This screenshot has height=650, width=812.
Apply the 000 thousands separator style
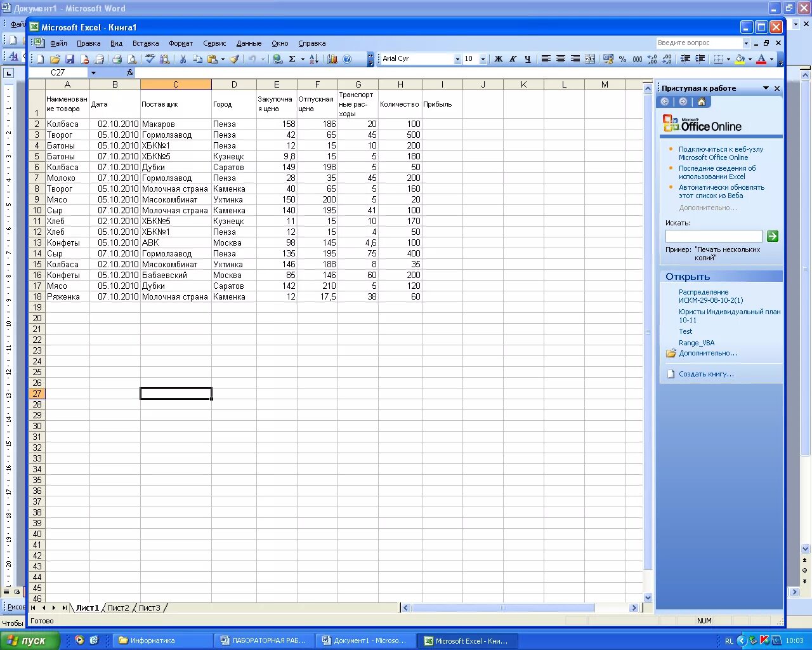click(637, 59)
